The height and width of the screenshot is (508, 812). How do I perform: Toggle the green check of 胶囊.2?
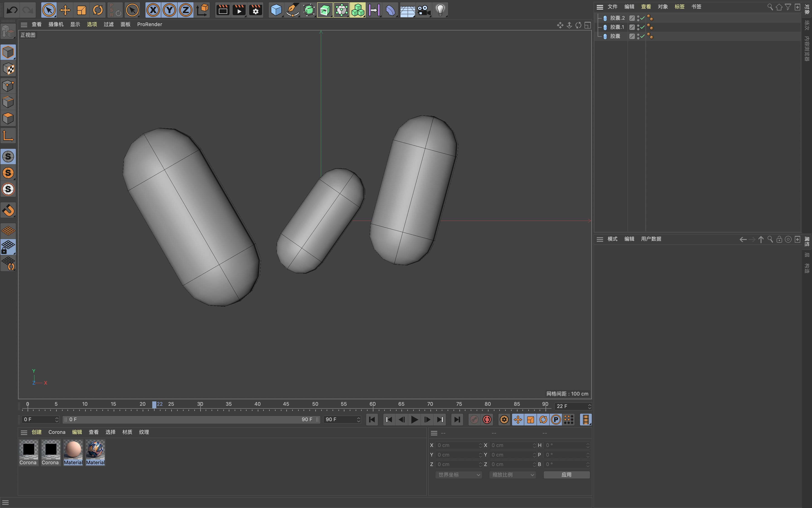coord(643,18)
